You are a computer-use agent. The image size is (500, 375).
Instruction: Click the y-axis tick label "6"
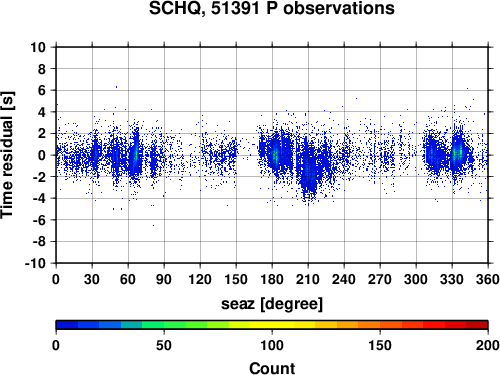coord(41,90)
